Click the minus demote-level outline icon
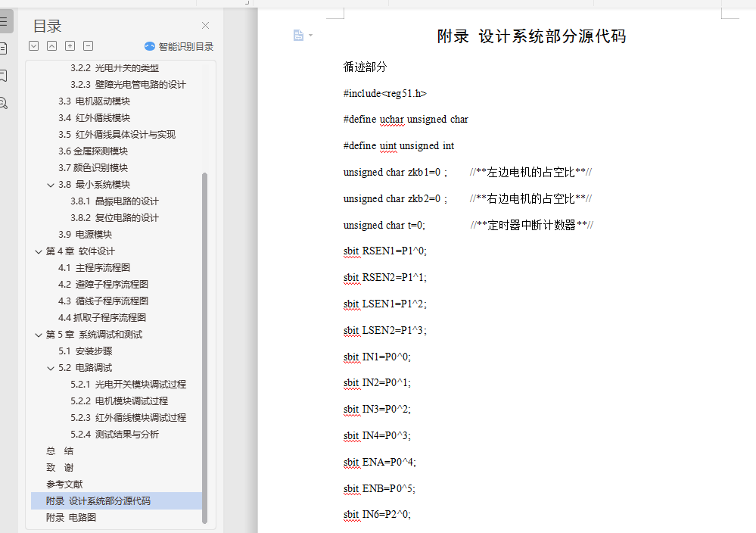Image resolution: width=756 pixels, height=533 pixels. (89, 46)
